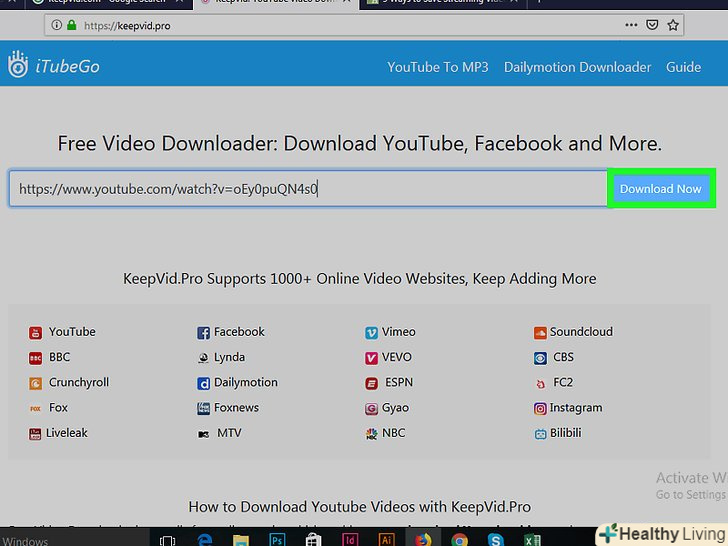Open the Guide menu item
Viewport: 728px width, 546px height.
click(683, 67)
